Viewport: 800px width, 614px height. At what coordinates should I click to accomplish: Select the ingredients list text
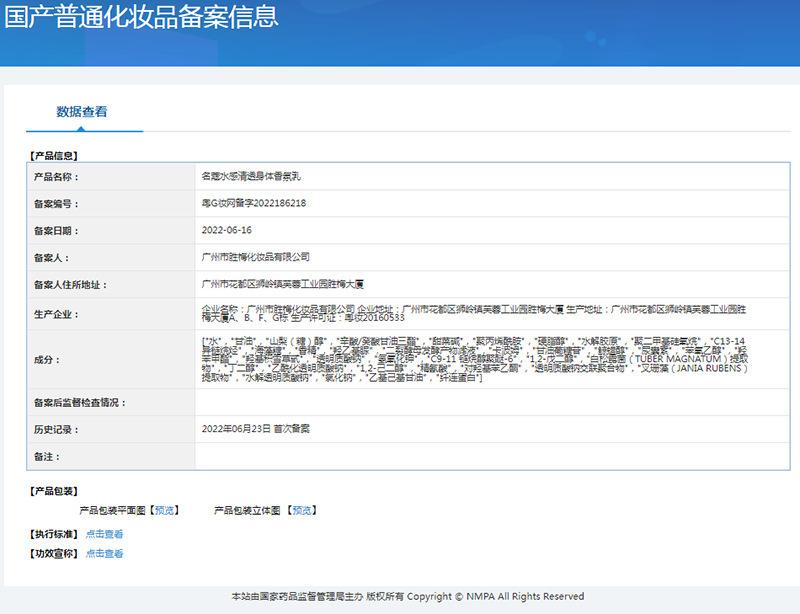click(474, 359)
